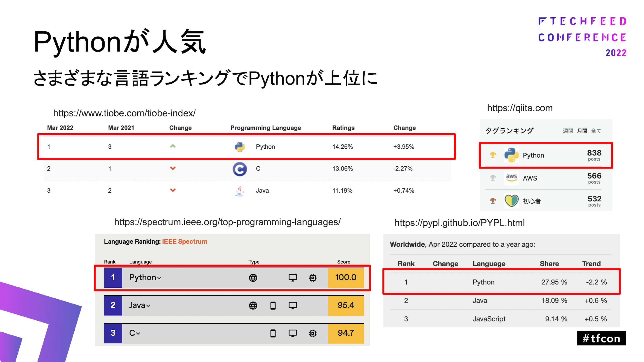Click bronze trophy beside 初心者 tag
The height and width of the screenshot is (362, 644).
(493, 201)
